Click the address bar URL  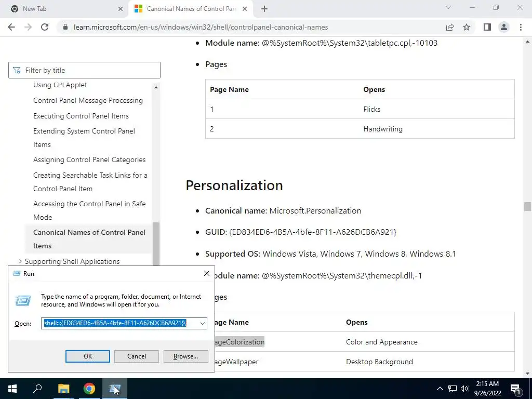(201, 27)
